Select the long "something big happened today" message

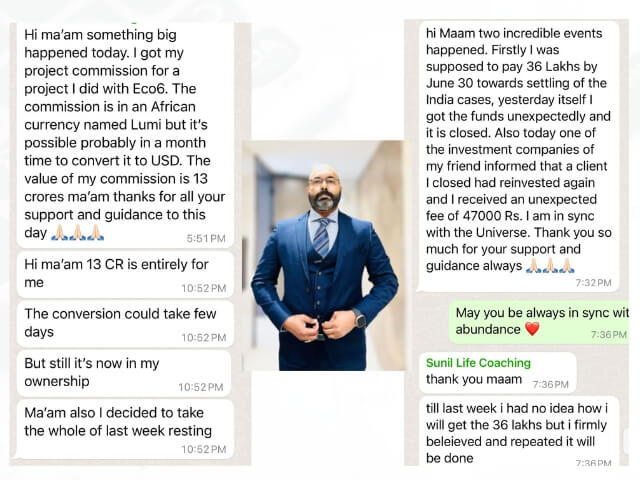pyautogui.click(x=125, y=136)
